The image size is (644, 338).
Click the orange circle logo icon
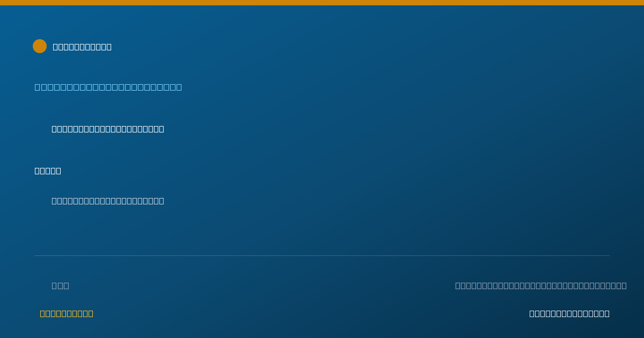[40, 46]
